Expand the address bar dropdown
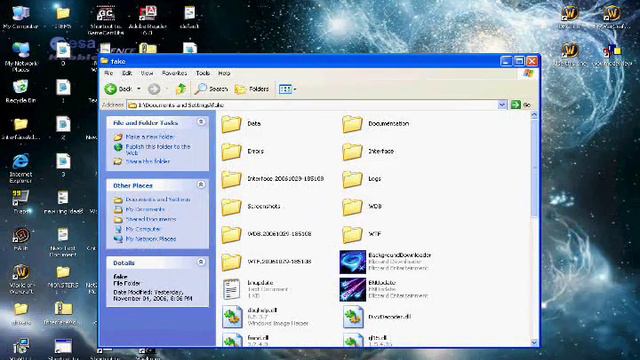 (x=502, y=105)
